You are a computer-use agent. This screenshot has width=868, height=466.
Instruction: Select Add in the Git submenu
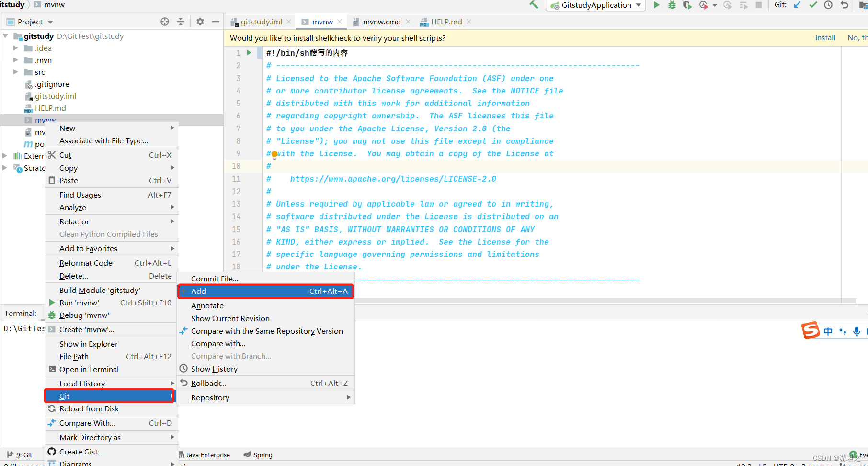(266, 291)
